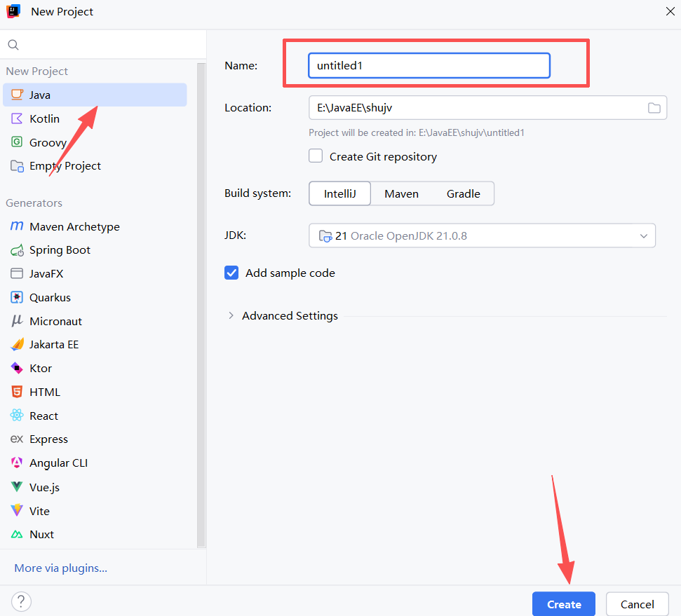Viewport: 681px width, 616px height.
Task: Click the Express ex icon
Action: [17, 439]
